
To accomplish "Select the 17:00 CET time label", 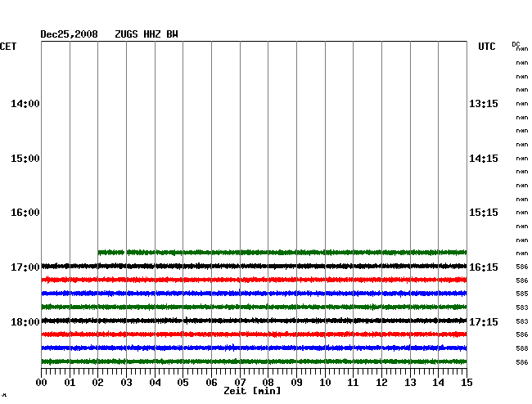I will pos(25,267).
